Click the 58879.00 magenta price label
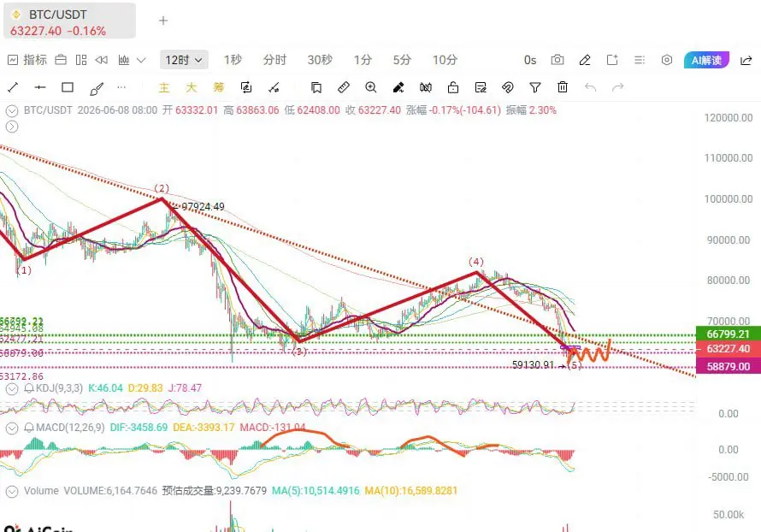This screenshot has width=761, height=532. coord(728,366)
